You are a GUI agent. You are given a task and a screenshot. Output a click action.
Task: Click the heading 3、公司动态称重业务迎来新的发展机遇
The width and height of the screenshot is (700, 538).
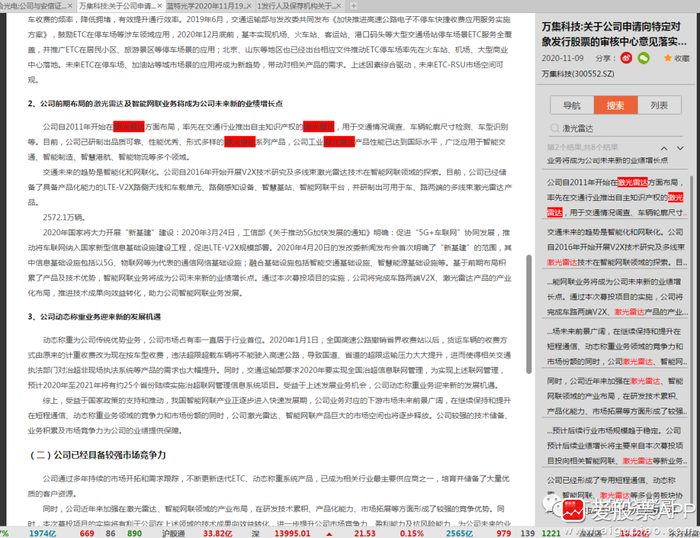coord(94,317)
